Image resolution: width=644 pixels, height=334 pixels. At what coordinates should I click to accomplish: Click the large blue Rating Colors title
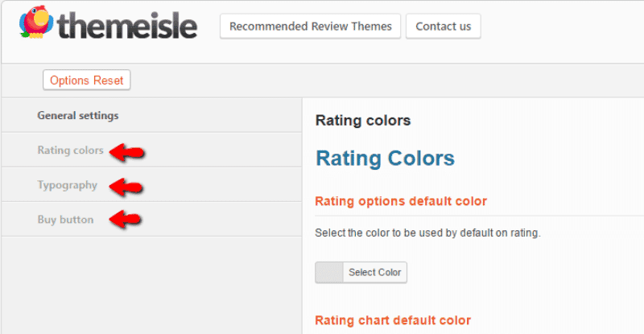click(385, 159)
